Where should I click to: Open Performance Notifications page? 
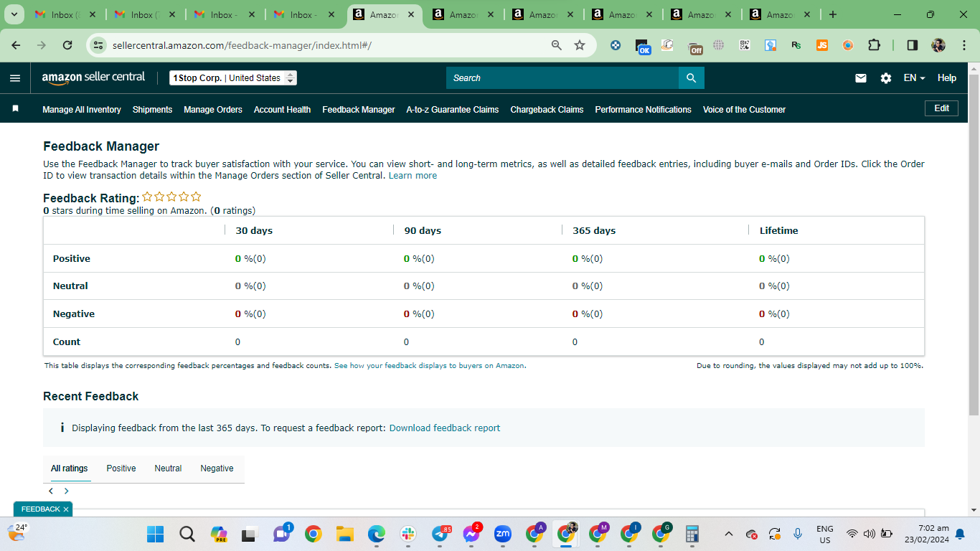click(643, 110)
